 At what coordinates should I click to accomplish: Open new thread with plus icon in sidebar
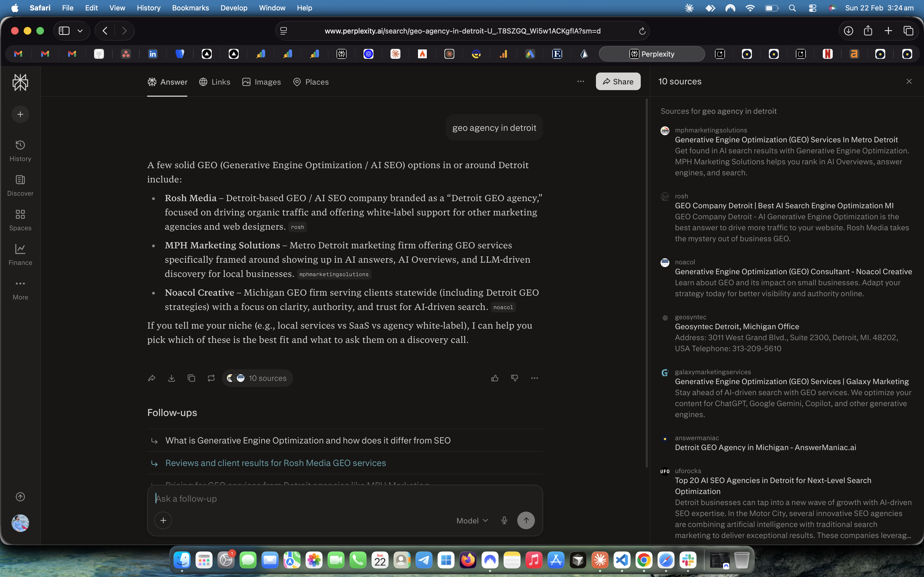point(20,115)
